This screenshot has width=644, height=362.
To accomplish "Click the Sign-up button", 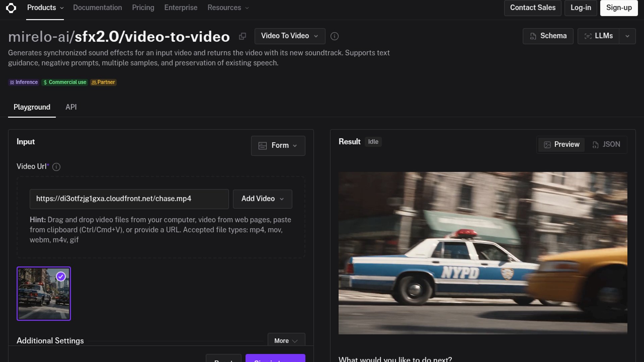I will (619, 8).
